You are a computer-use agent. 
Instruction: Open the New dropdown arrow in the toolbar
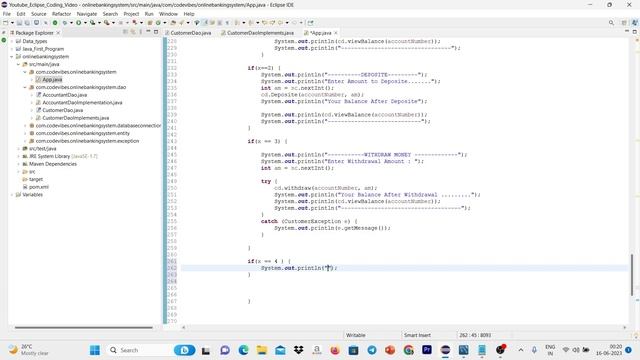(12, 23)
